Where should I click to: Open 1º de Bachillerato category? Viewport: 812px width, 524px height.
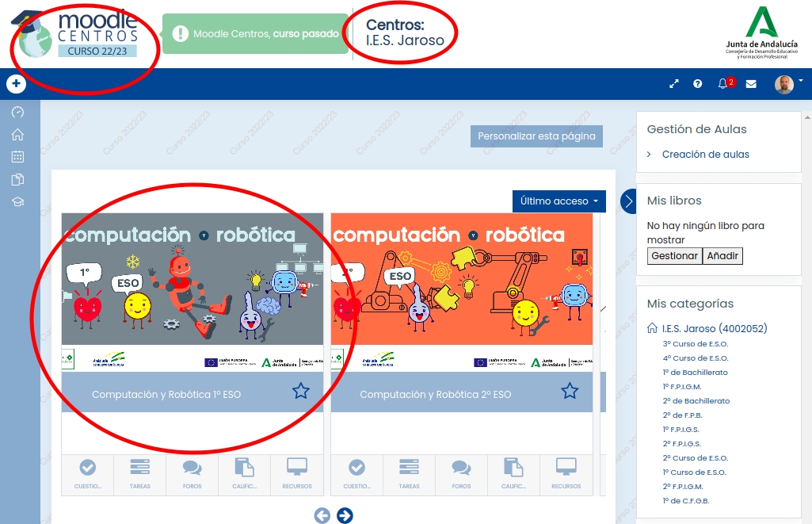coord(695,372)
